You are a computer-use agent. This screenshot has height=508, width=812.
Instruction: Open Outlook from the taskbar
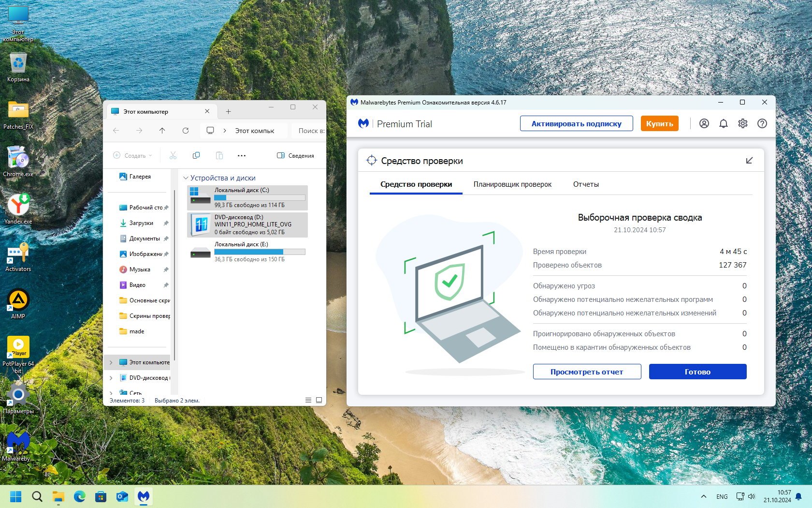[x=122, y=496]
